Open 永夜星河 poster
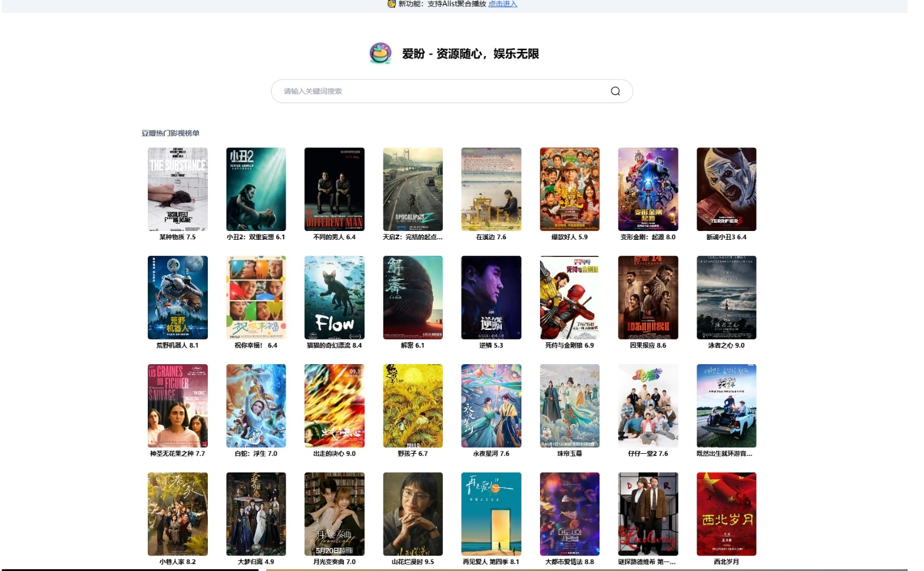924x571 pixels. coord(491,406)
